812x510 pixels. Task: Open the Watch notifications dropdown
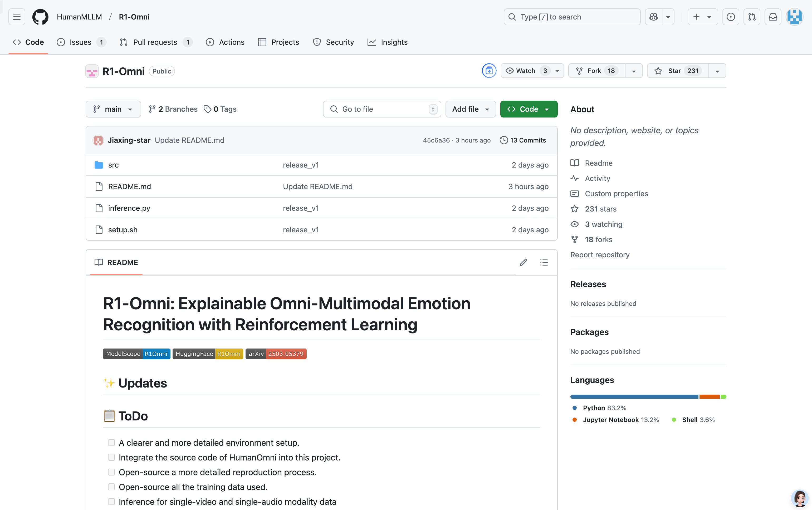click(x=532, y=71)
